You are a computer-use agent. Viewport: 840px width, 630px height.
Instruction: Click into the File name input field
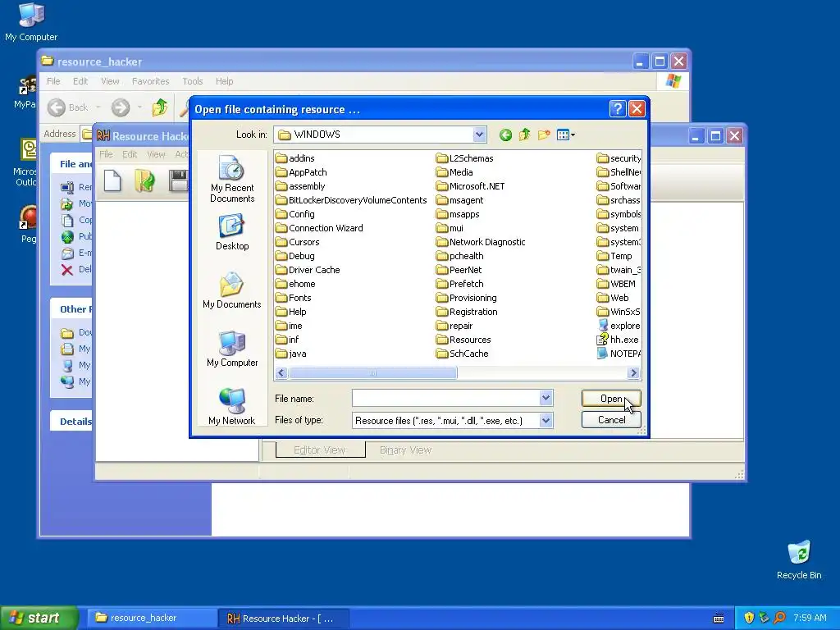point(446,398)
